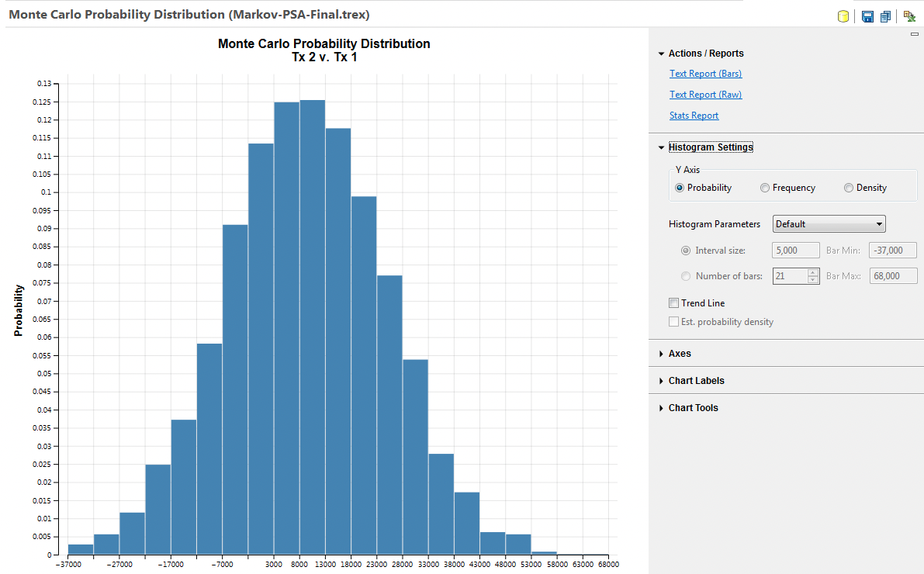The width and height of the screenshot is (924, 574).
Task: Open the Text Report (Bars) link
Action: click(705, 73)
